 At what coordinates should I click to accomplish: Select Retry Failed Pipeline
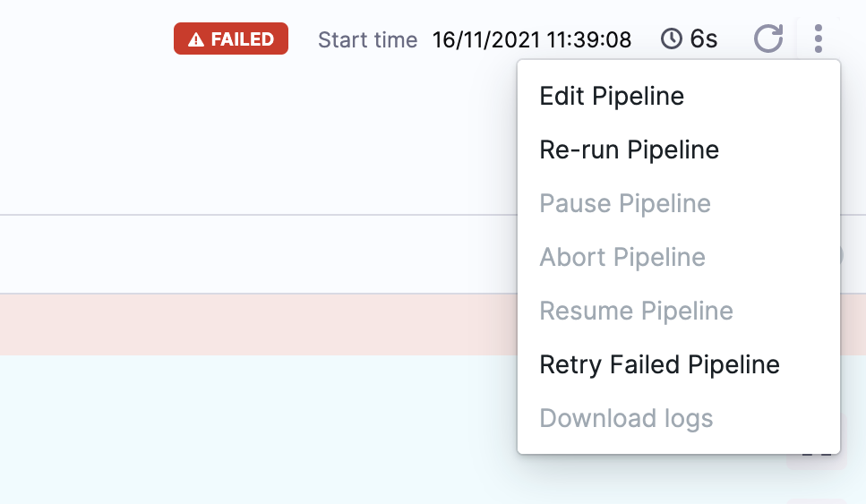[659, 364]
